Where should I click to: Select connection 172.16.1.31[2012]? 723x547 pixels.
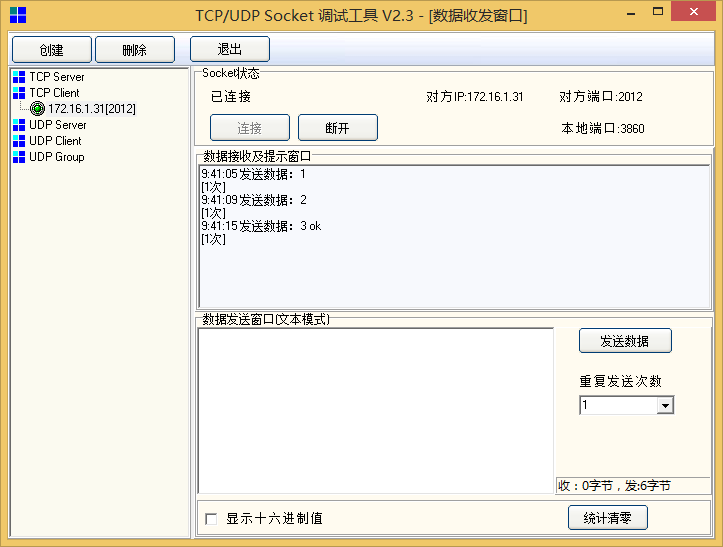pyautogui.click(x=92, y=109)
